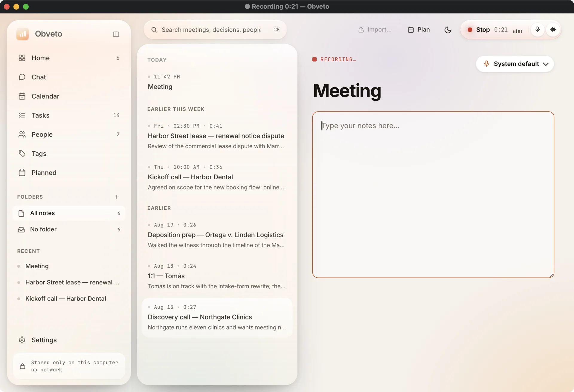
Task: Click the People icon
Action: tap(22, 134)
